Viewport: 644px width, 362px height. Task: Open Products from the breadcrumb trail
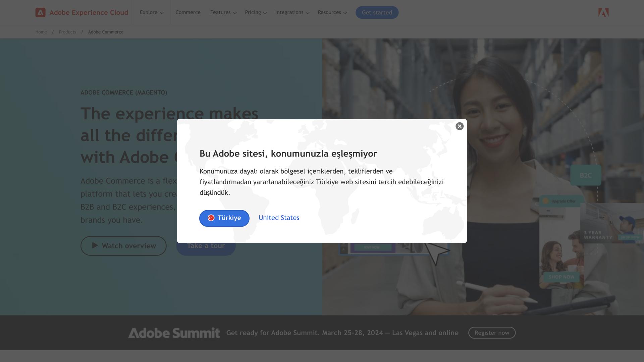[x=67, y=32]
